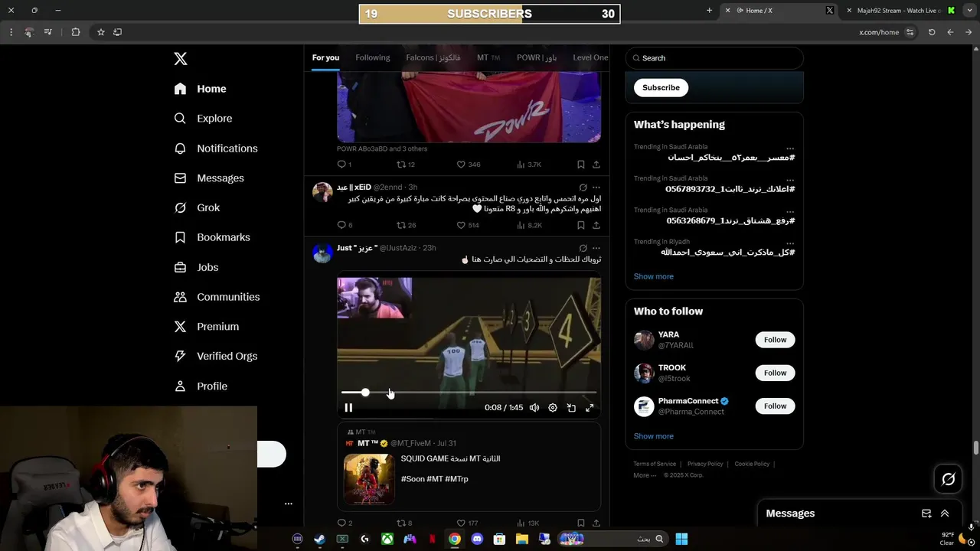Open quoted MT SQUID GAME post thumbnail
This screenshot has height=551, width=980.
(369, 479)
